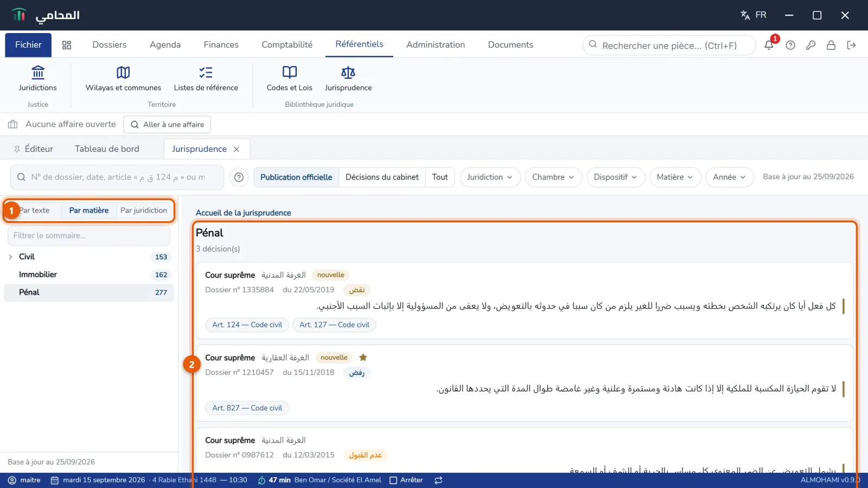
Task: Open the Matière filter dropdown
Action: click(x=675, y=177)
